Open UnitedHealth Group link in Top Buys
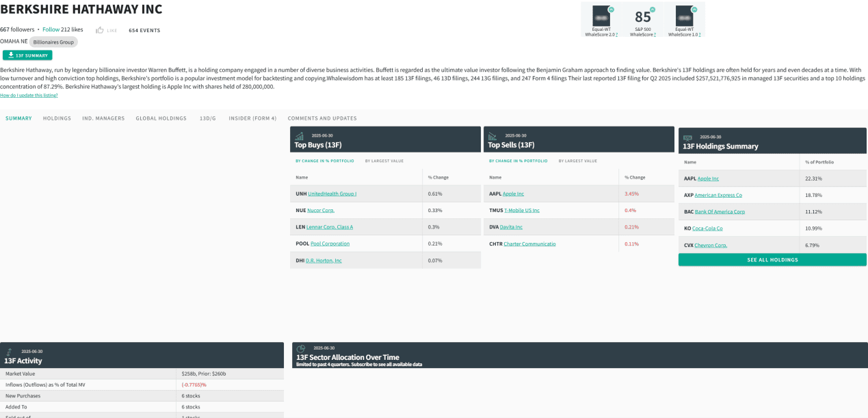 pos(332,194)
